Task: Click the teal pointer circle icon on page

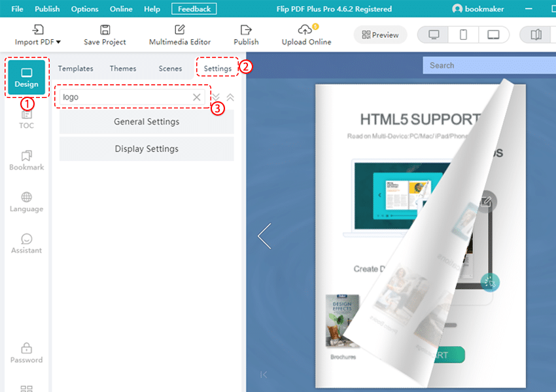Action: pyautogui.click(x=490, y=282)
